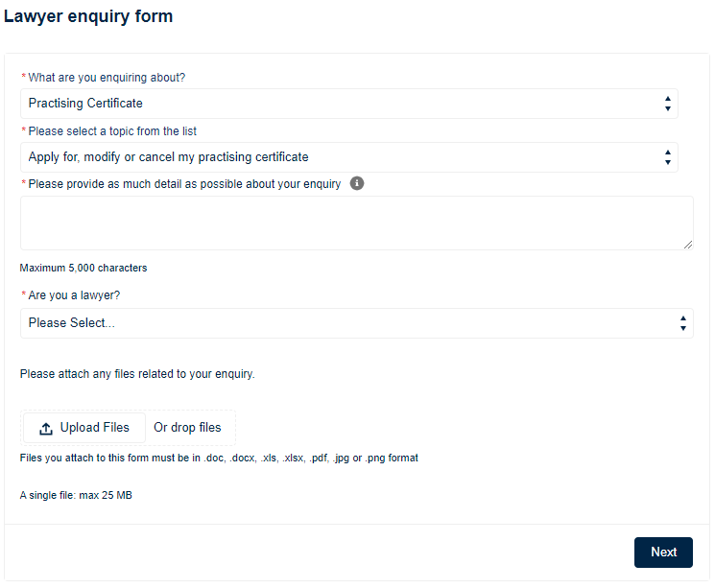
Task: Click the 'Maximum 5,000 characters' hint text
Action: (x=83, y=269)
